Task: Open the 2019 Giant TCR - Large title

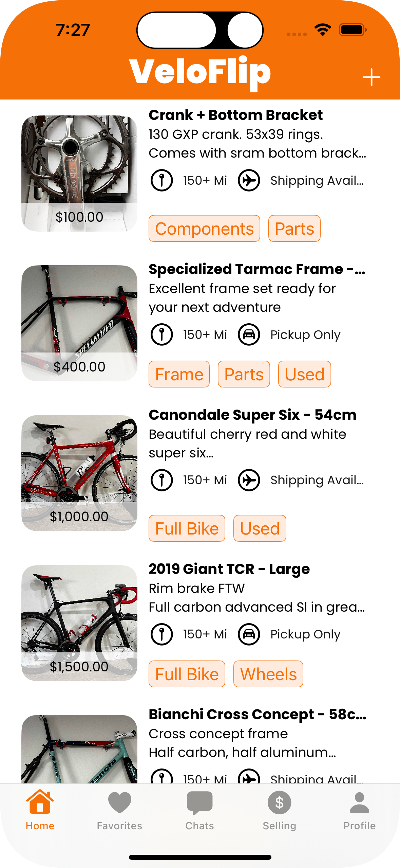Action: 229,569
